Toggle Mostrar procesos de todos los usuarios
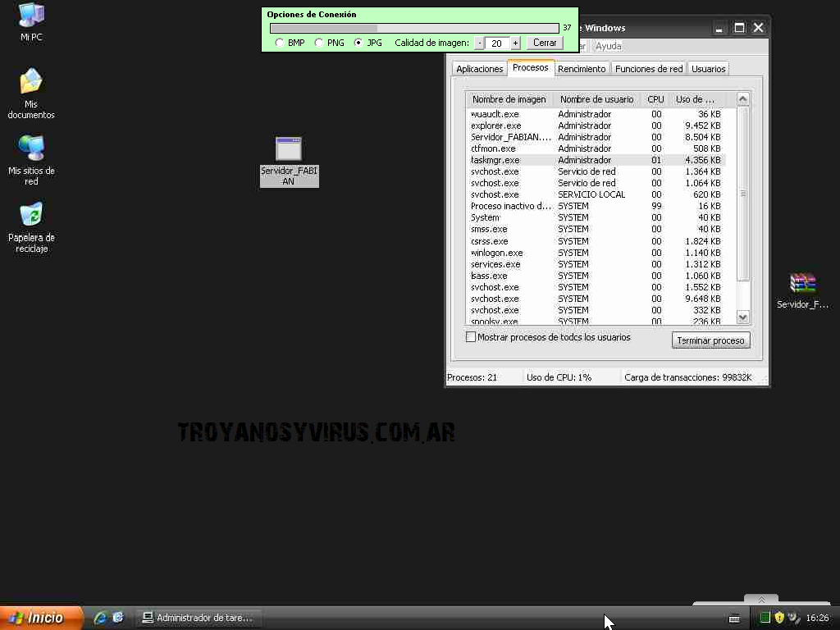 (470, 337)
